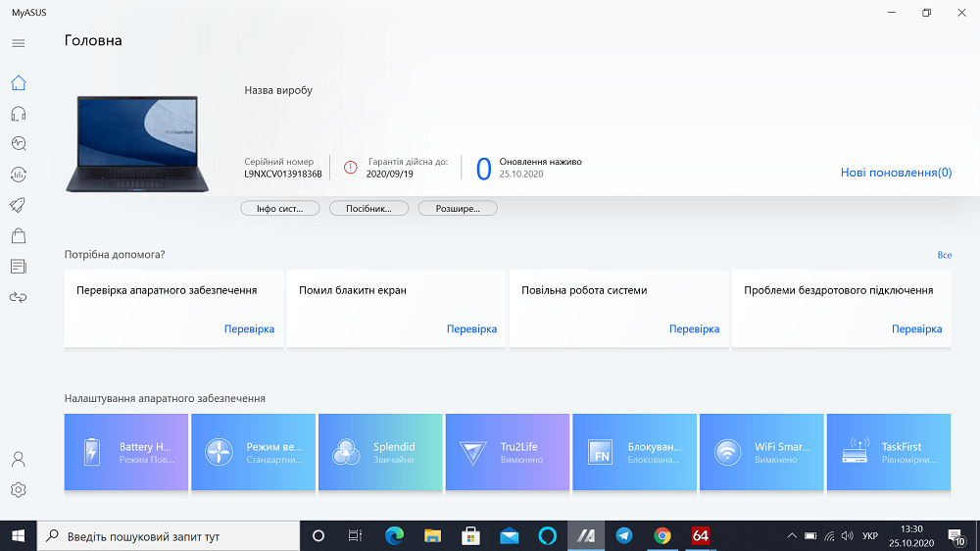Open the user account icon
980x551 pixels.
click(x=18, y=459)
